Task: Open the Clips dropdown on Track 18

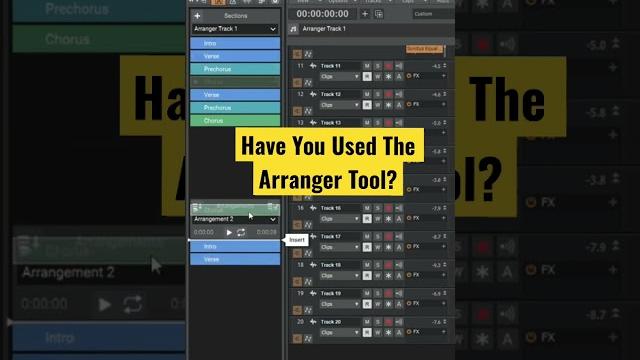Action: 340,276
